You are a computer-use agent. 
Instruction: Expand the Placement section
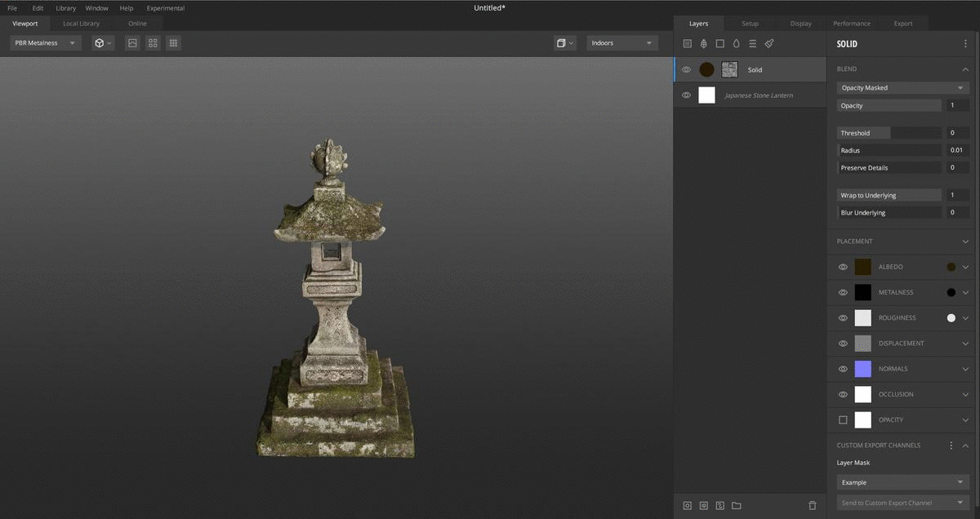click(x=965, y=242)
